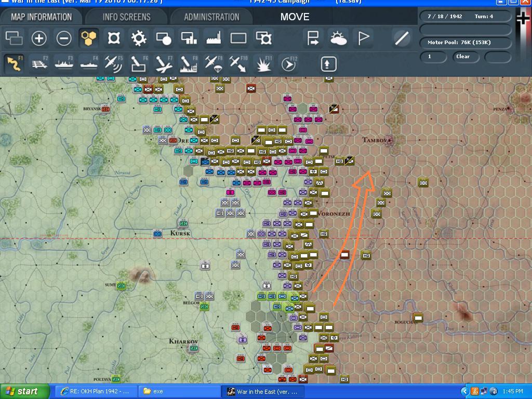
Task: Toggle the double-square fort unit icon
Action: pos(263,38)
